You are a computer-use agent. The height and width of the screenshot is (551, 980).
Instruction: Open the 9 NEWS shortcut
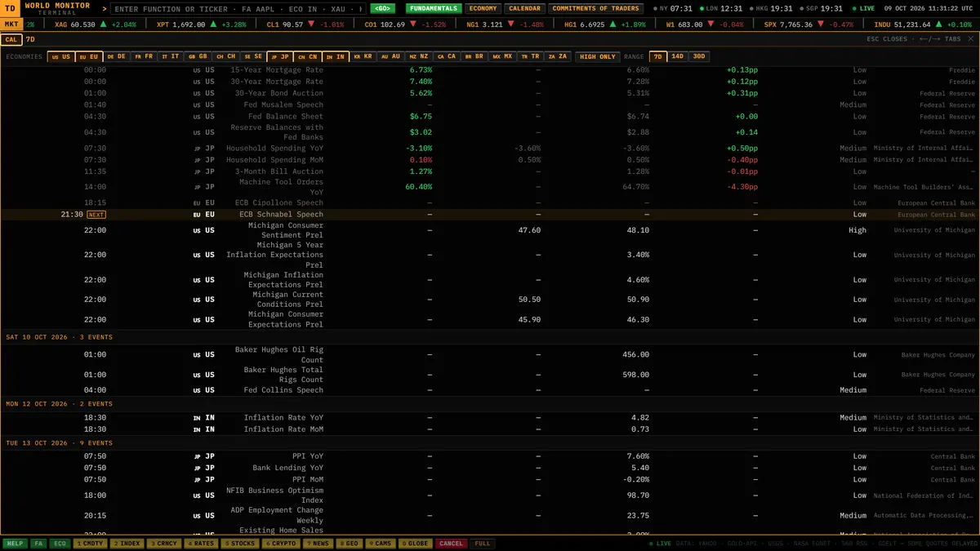(x=318, y=544)
